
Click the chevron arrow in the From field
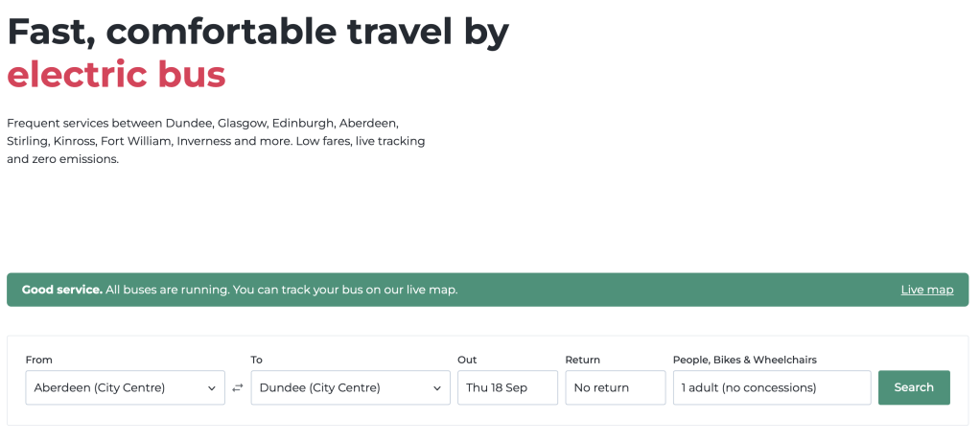211,388
